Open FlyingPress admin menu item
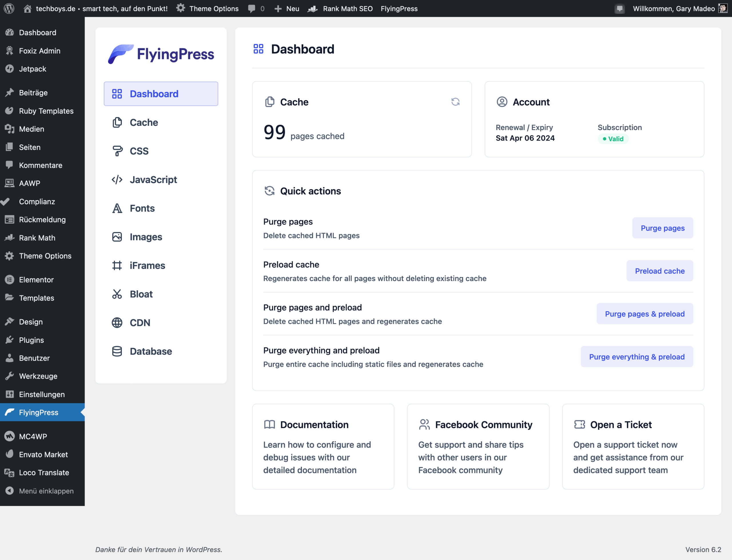This screenshot has width=732, height=560. [38, 412]
